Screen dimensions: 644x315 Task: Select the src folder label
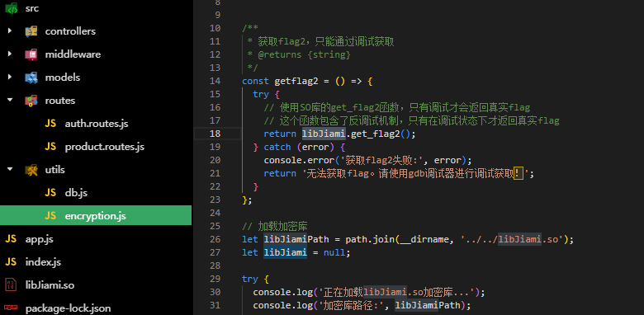coord(32,8)
